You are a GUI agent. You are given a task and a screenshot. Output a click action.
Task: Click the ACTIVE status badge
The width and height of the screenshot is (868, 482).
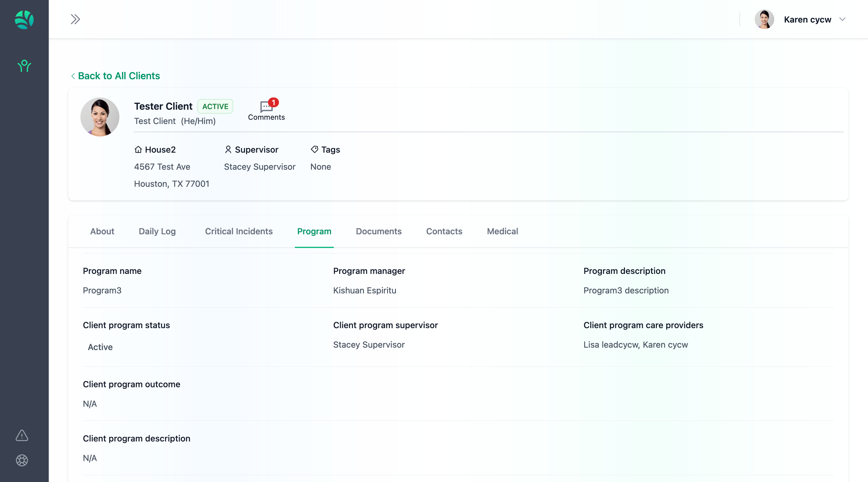click(215, 107)
